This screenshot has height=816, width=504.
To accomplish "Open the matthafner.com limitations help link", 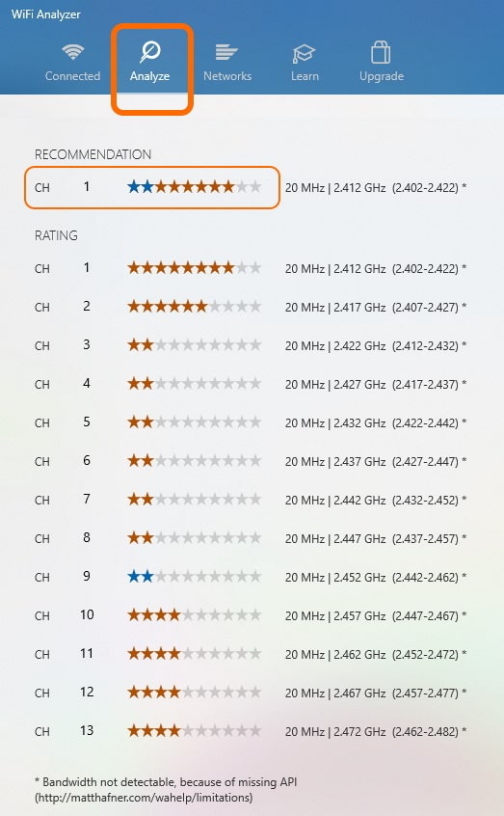I will (144, 798).
